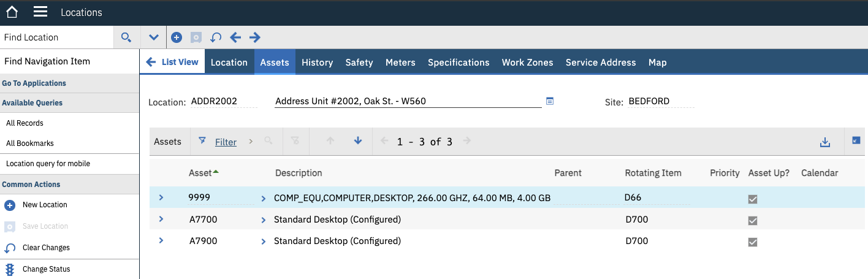
Task: Expand row details for asset 9999
Action: pyautogui.click(x=161, y=197)
